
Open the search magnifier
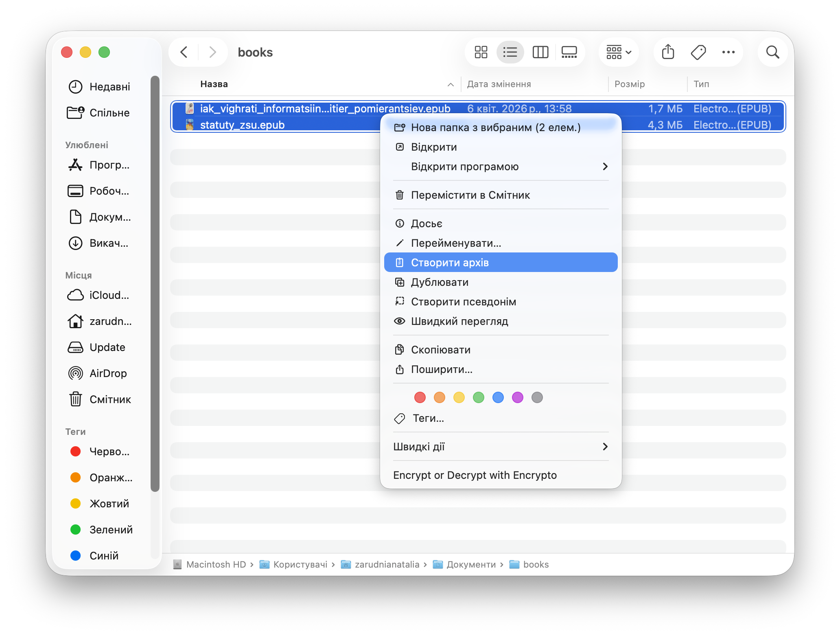tap(772, 52)
